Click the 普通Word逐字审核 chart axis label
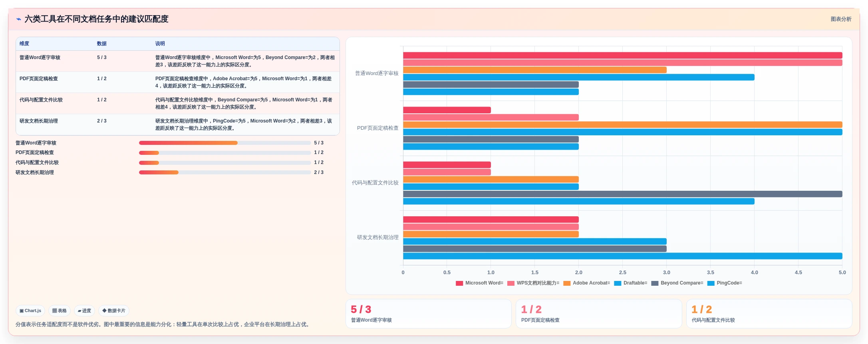 tap(377, 73)
